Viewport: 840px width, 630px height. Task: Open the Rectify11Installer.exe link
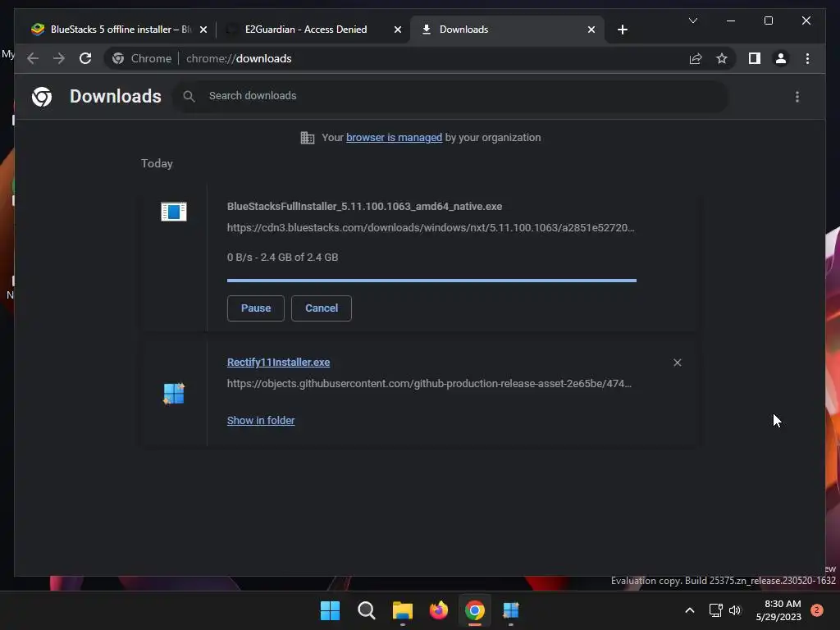pyautogui.click(x=279, y=362)
